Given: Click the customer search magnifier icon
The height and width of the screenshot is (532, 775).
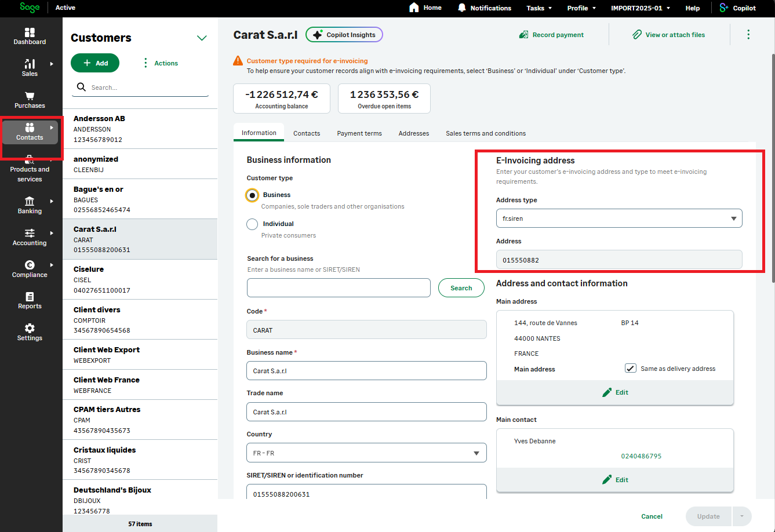Looking at the screenshot, I should coord(82,88).
